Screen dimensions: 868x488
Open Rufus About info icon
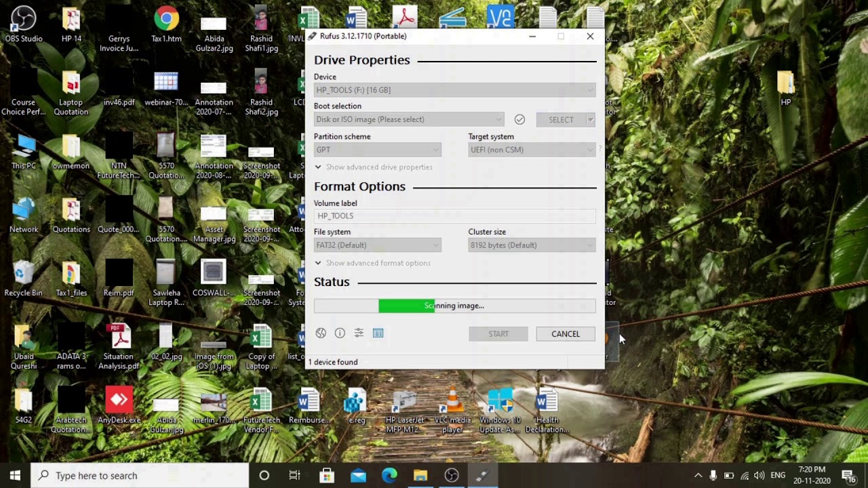tap(340, 333)
